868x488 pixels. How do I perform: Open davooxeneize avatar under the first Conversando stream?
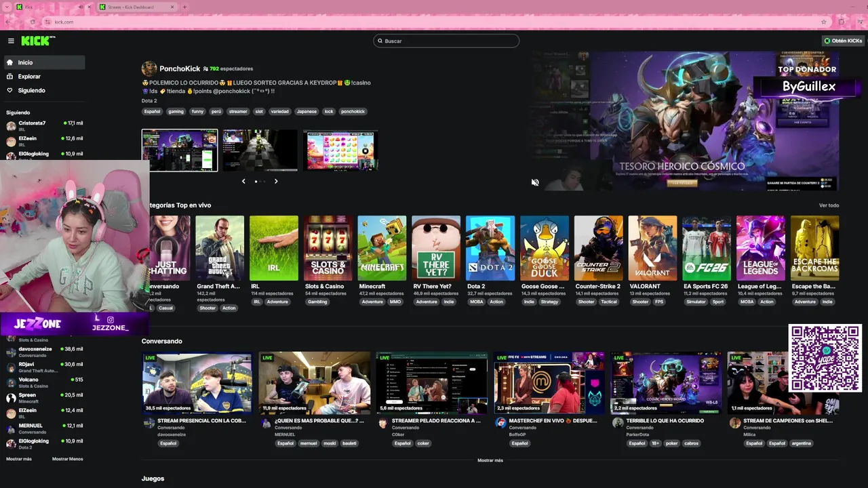(149, 423)
